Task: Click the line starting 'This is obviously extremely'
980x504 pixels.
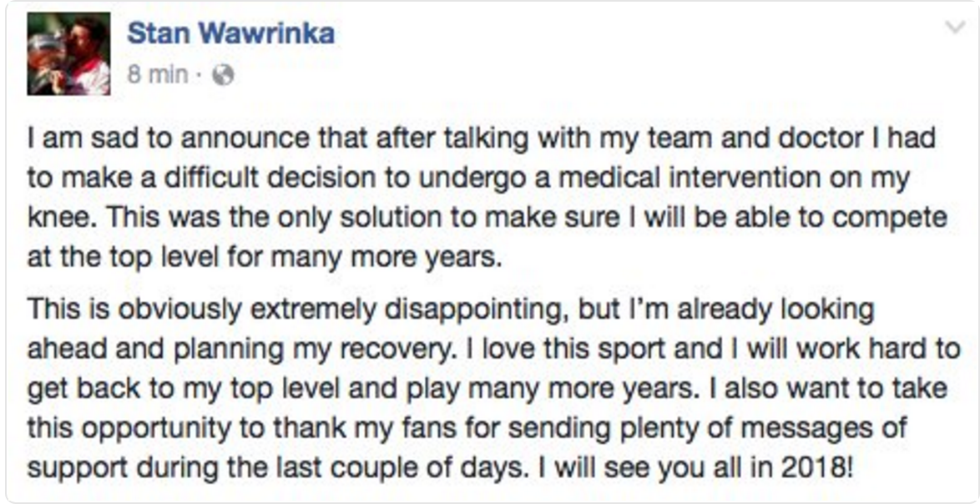Action: tap(451, 309)
